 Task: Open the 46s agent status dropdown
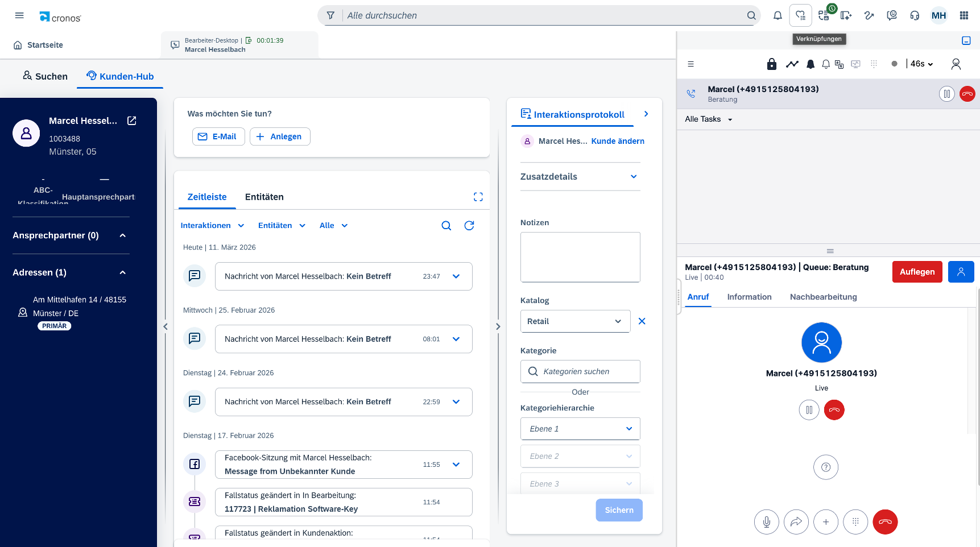point(921,64)
